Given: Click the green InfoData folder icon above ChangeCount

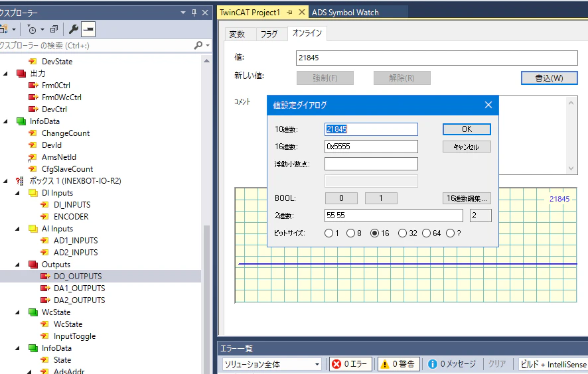Looking at the screenshot, I should [21, 121].
